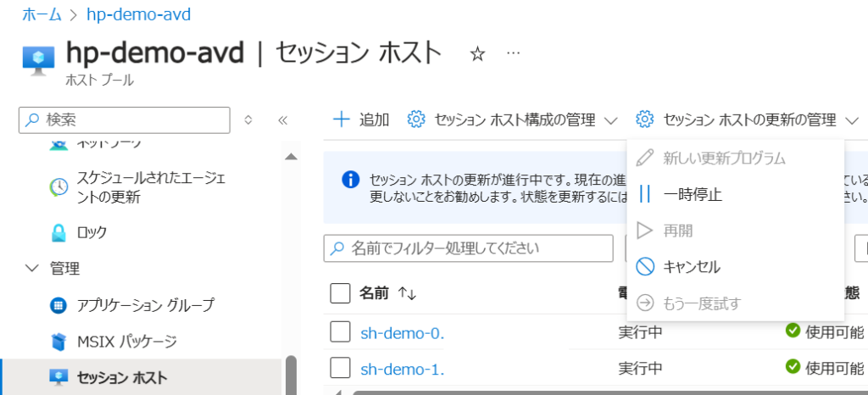Check the box for sh-demo-0 row
The width and height of the screenshot is (868, 395).
340,332
